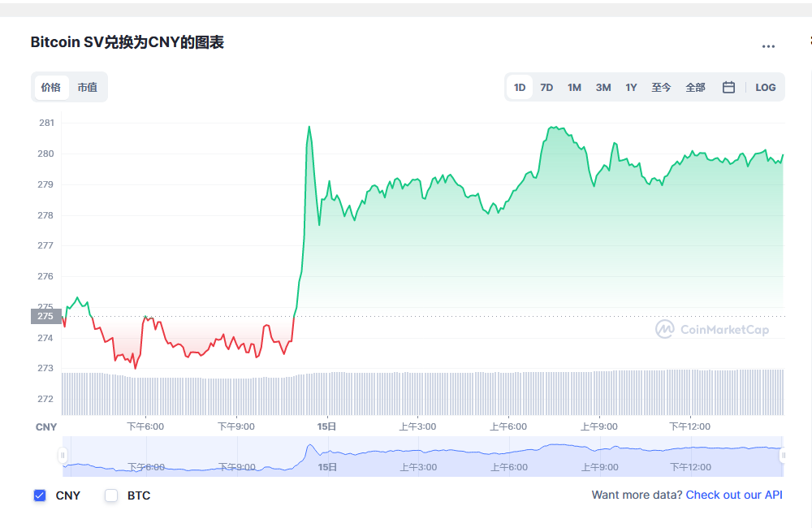Uncheck the CNY currency checkbox
812x528 pixels.
point(40,496)
